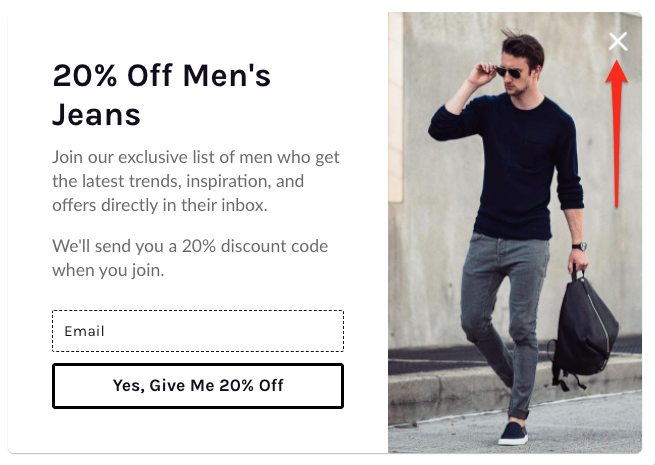This screenshot has height=465, width=655.
Task: Click the hand holding the backpack strap
Action: point(579,260)
